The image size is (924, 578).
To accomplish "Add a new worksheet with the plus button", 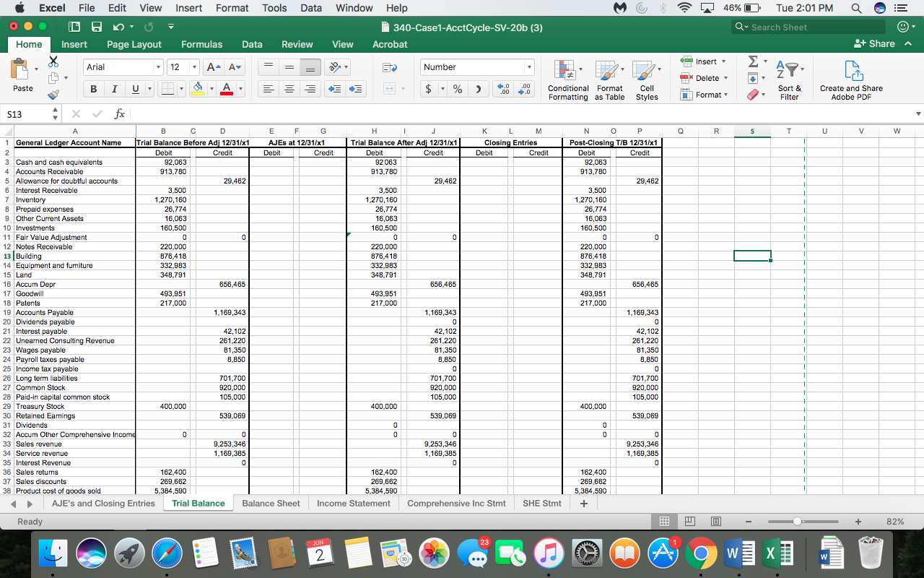I will [x=583, y=503].
